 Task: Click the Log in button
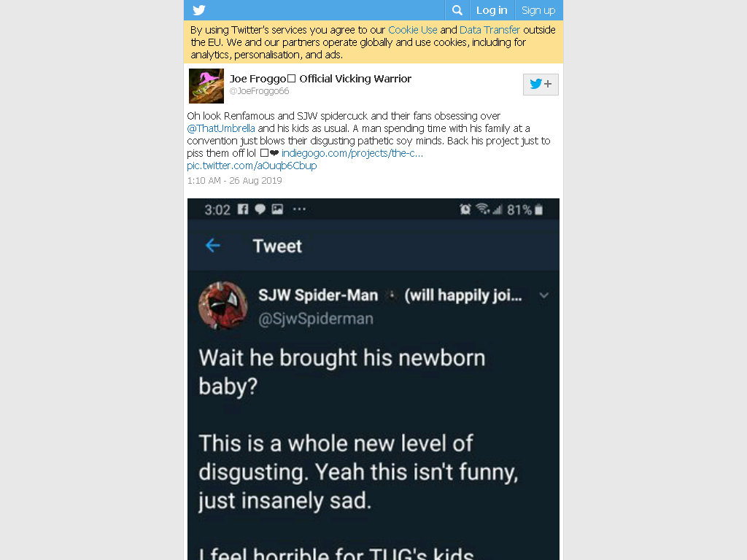click(492, 10)
